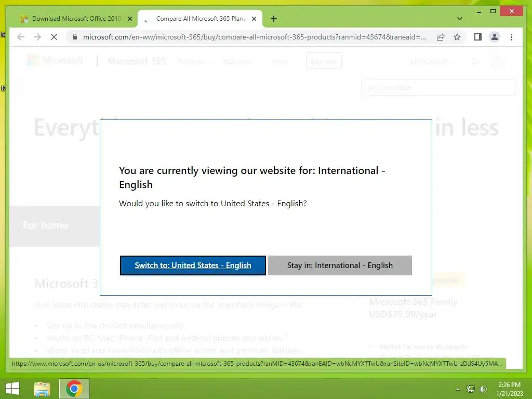This screenshot has height=399, width=532.
Task: Choose Stay in: International - English
Action: tap(340, 265)
